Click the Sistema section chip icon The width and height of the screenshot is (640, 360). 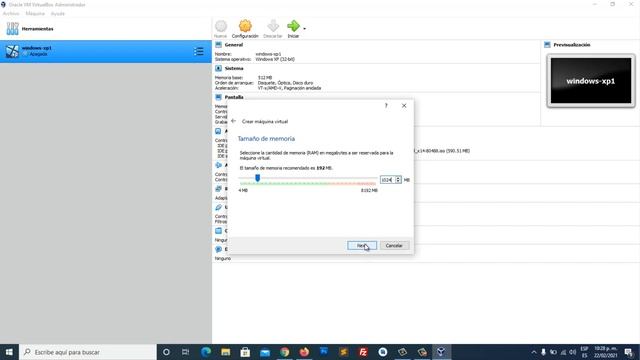218,68
